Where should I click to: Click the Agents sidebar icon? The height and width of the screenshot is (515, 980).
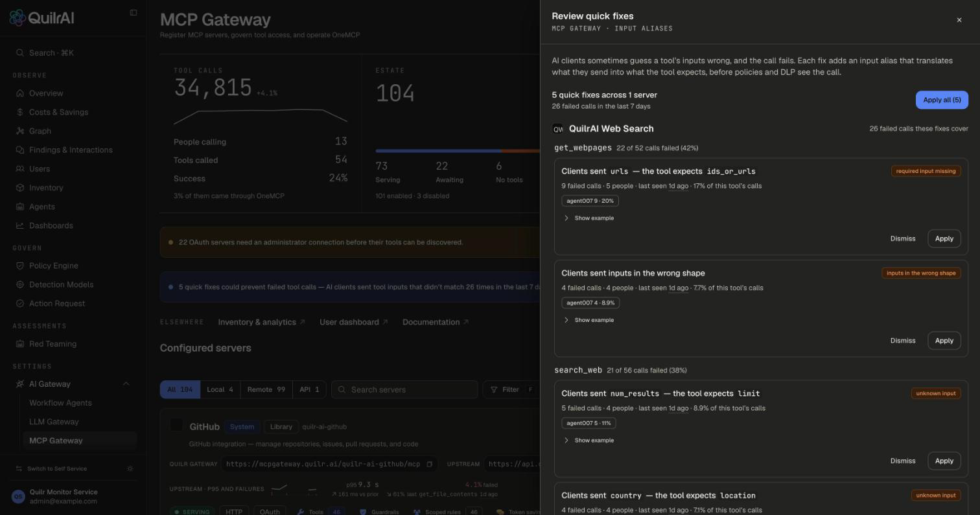coord(20,207)
